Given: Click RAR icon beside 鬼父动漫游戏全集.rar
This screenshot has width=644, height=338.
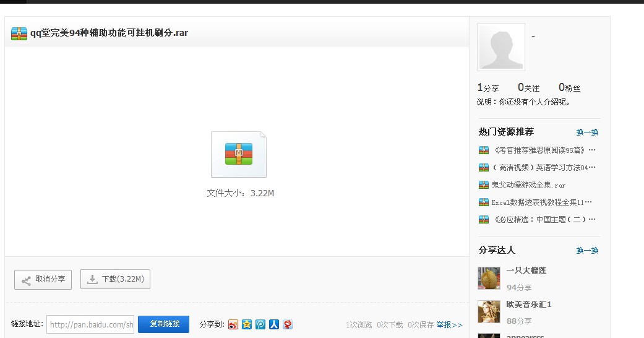Looking at the screenshot, I should click(484, 185).
